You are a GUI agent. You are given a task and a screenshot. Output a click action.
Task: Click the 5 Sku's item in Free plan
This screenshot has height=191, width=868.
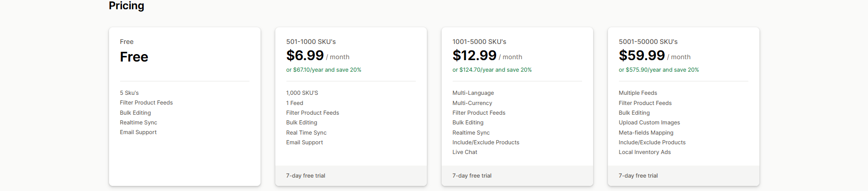click(129, 93)
